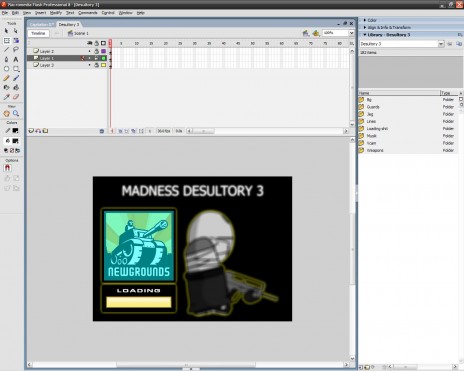Select the Text tool
The width and height of the screenshot is (464, 371).
coord(16,59)
